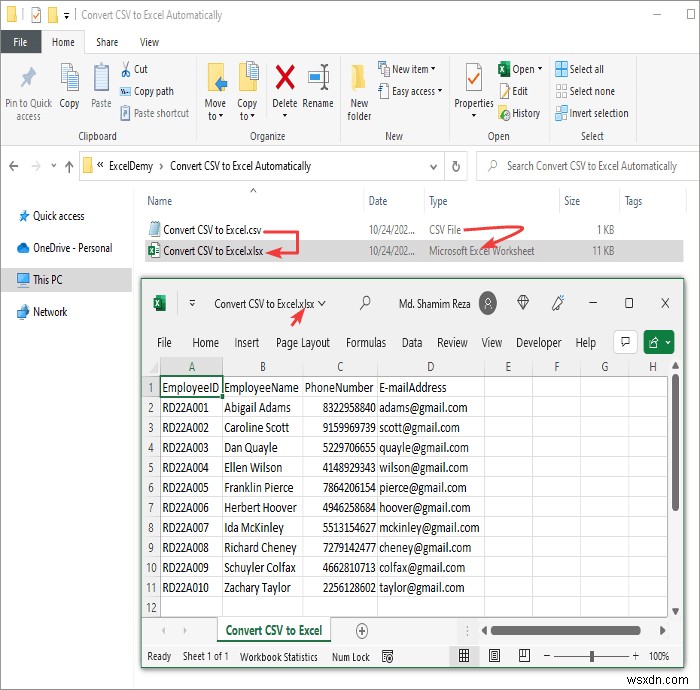Open address bar history dropdown chevron
700x690 pixels.
pyautogui.click(x=433, y=167)
